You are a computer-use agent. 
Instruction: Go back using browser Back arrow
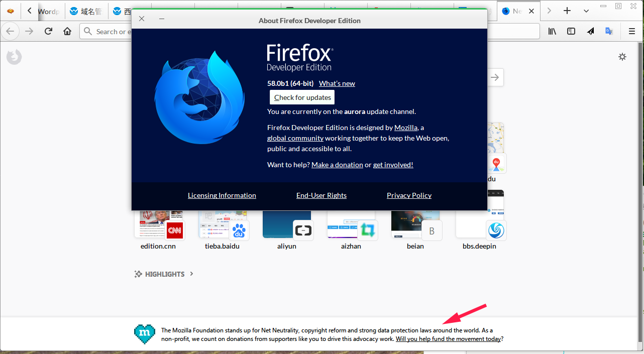[10, 31]
